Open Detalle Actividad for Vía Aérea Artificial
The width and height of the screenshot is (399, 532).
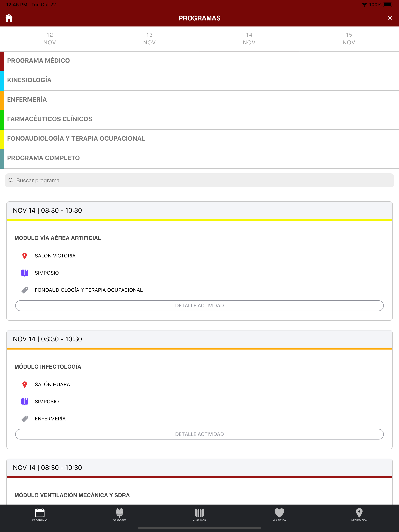[x=199, y=306]
